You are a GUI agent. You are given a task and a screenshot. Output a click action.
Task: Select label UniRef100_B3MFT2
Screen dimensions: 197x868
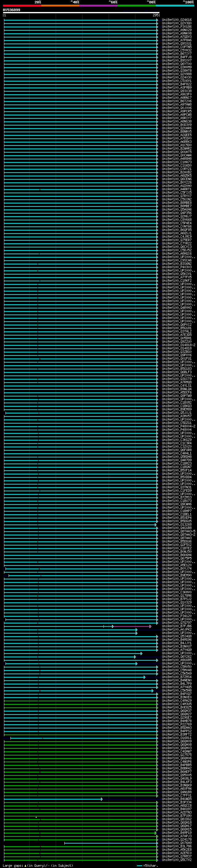pyautogui.click(x=177, y=735)
